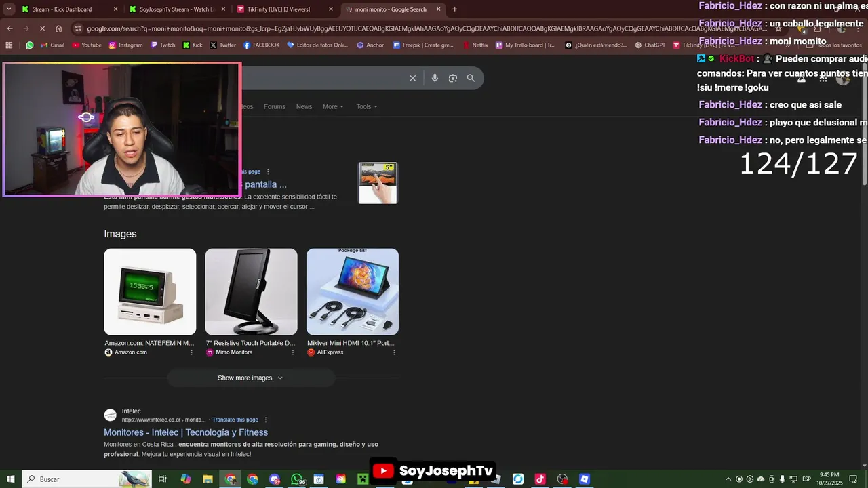The image size is (868, 488).
Task: Select the moni monito Google Search tab
Action: [x=392, y=9]
